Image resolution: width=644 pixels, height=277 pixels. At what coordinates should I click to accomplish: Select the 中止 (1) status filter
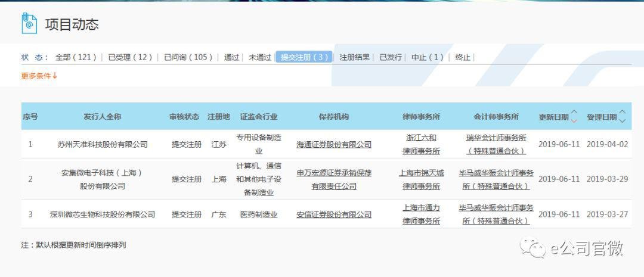point(428,57)
